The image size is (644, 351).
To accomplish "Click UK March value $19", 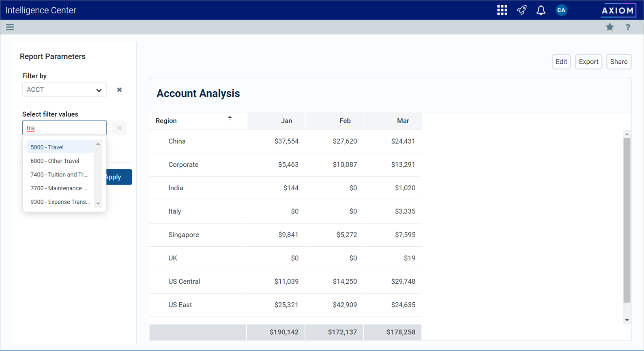I will 410,258.
